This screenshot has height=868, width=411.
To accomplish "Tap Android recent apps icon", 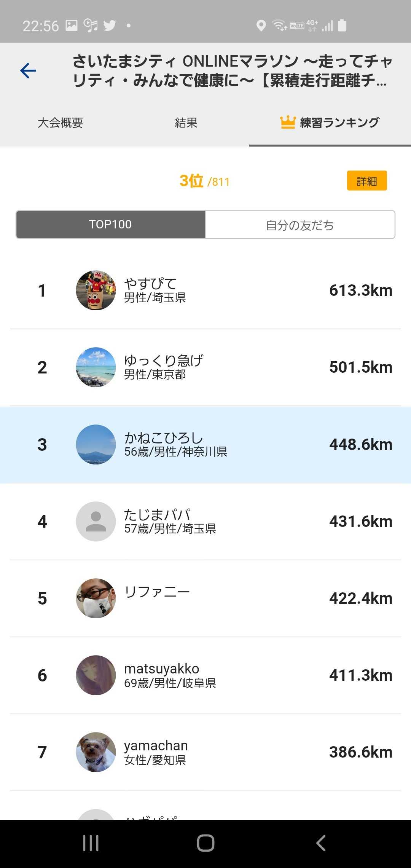I will coord(91,843).
